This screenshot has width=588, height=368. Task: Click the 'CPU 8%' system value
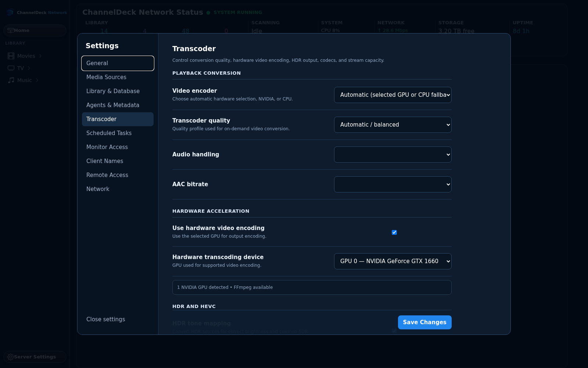[330, 31]
